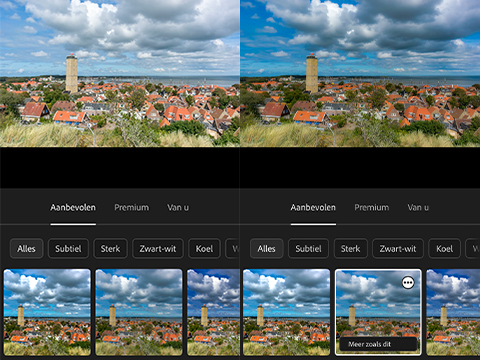This screenshot has width=480, height=360.
Task: Click the right panel main photo preview
Action: pos(360,73)
